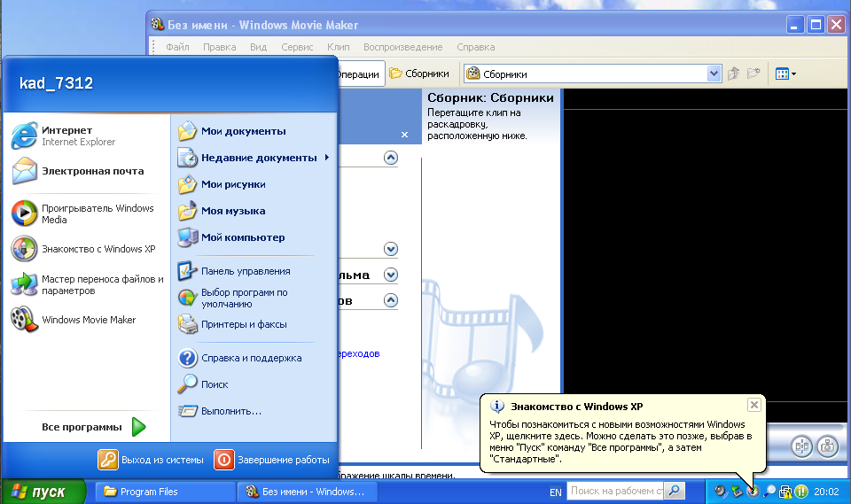Open the Вид menu
Viewport: 851px width, 504px height.
tap(258, 47)
